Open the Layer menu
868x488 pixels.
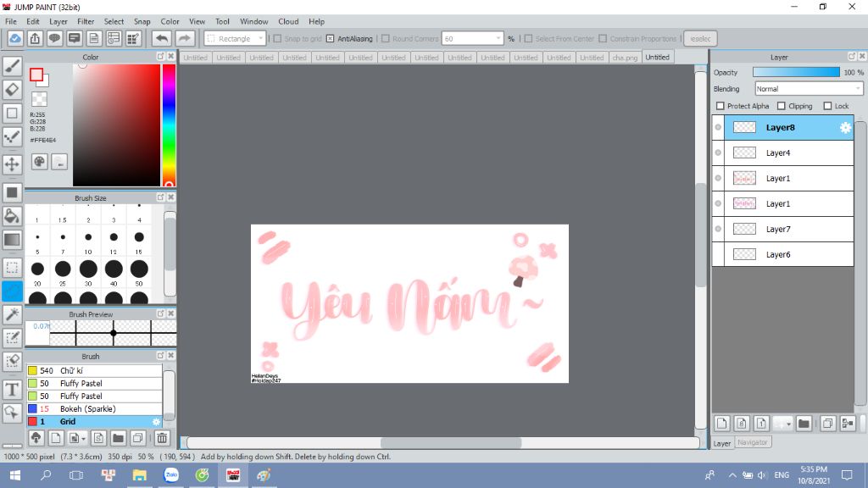point(58,21)
